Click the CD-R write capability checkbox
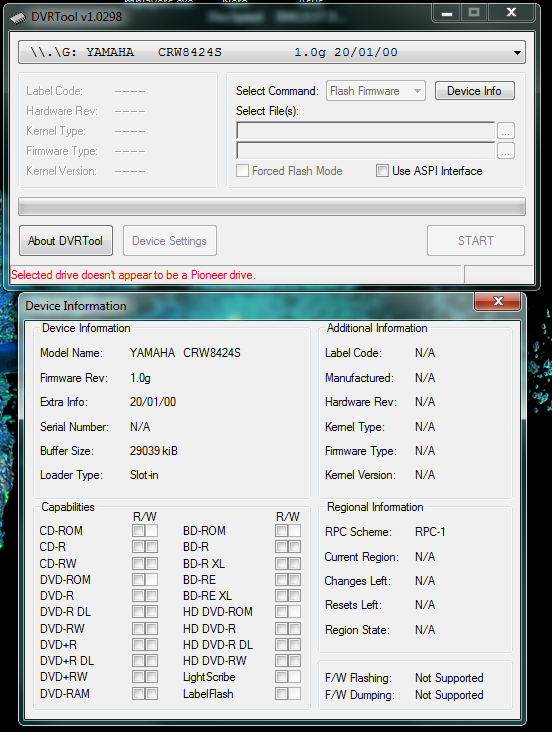Viewport: 552px width, 732px height. pyautogui.click(x=151, y=547)
